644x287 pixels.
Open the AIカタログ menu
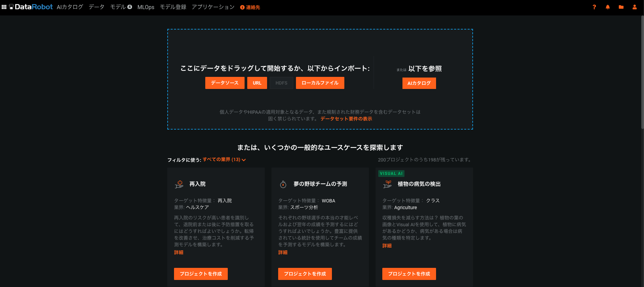[x=70, y=7]
